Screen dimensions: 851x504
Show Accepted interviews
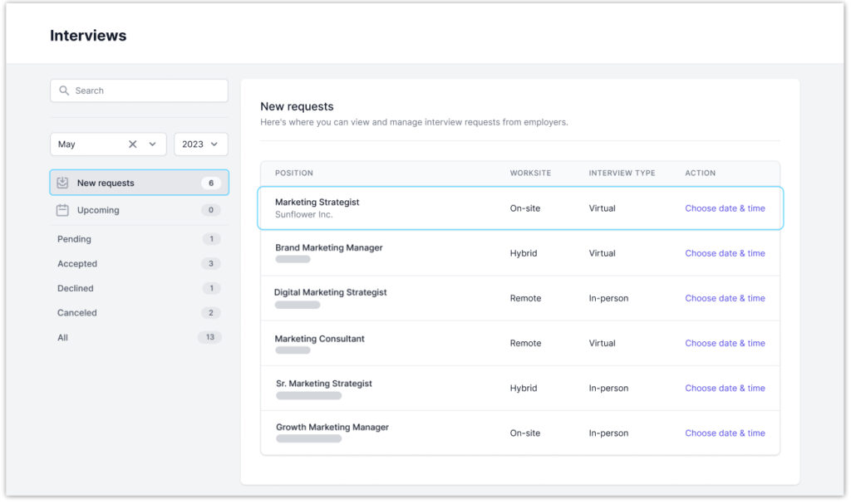pos(77,264)
